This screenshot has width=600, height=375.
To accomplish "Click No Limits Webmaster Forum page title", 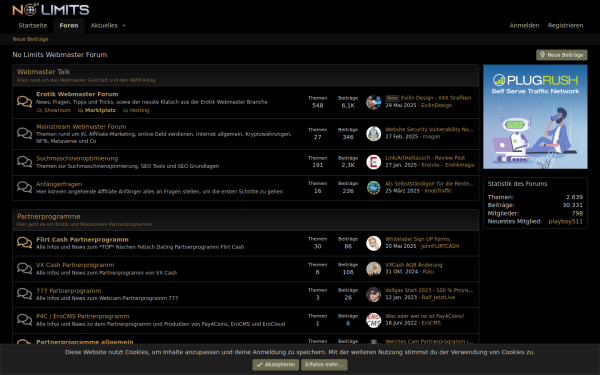I will [x=60, y=55].
